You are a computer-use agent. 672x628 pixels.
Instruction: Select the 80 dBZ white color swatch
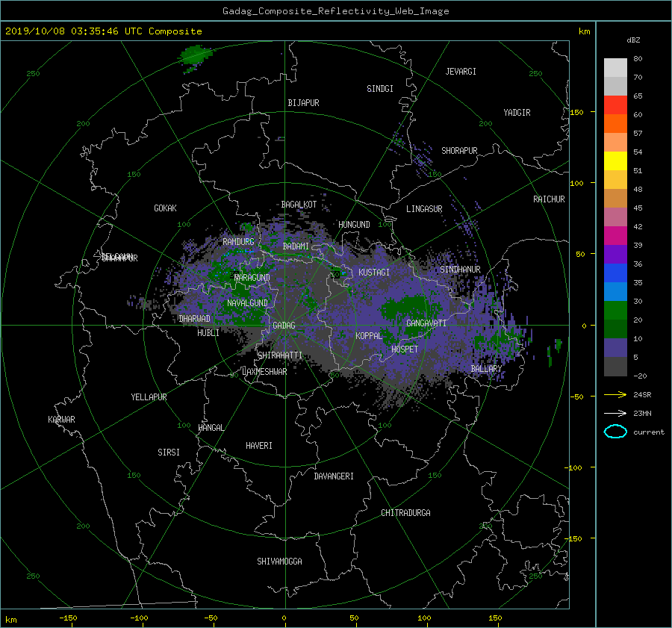(615, 67)
